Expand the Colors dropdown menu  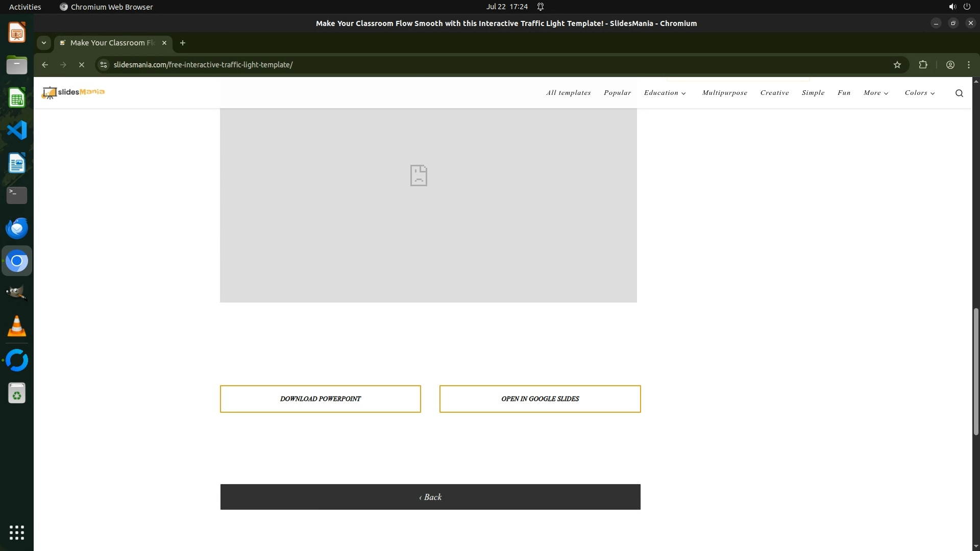[x=919, y=93]
